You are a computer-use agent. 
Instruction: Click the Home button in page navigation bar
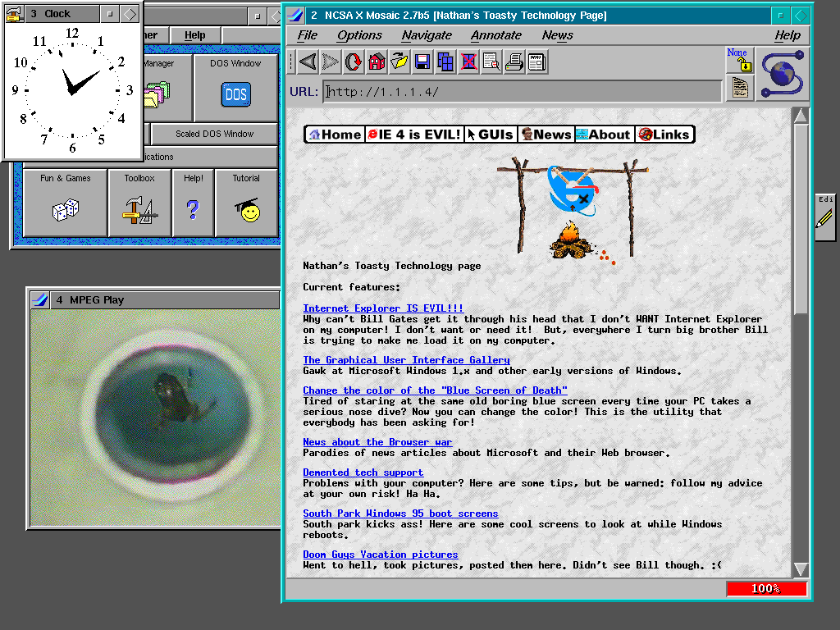tap(335, 135)
